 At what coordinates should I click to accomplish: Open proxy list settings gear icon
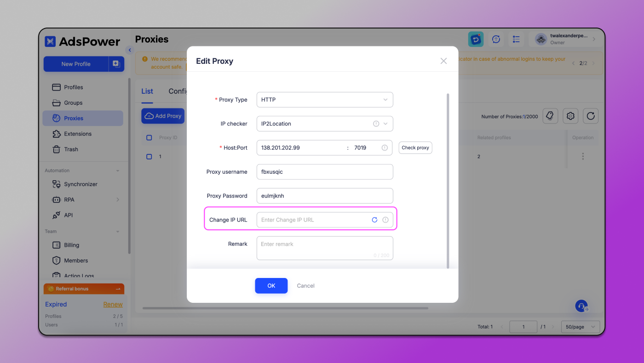coord(570,116)
